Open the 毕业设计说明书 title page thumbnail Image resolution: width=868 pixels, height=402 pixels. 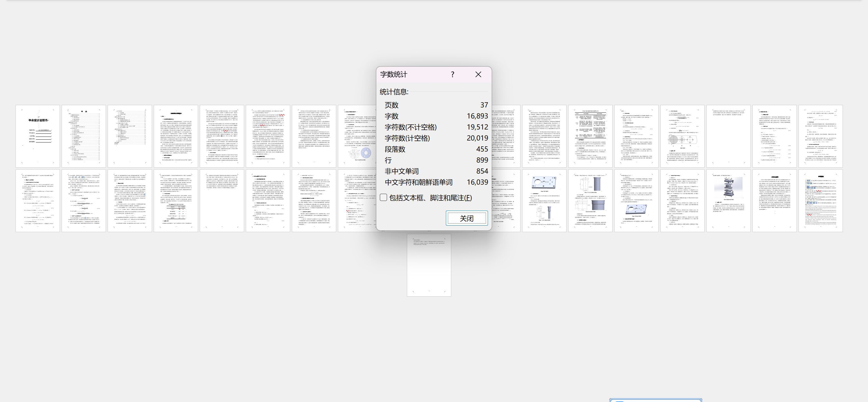coord(38,136)
